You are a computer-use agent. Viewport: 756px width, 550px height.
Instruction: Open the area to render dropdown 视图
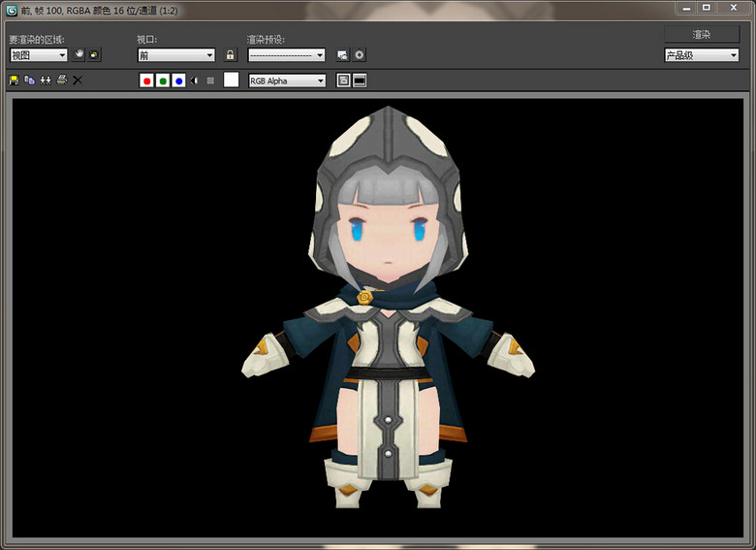point(39,55)
